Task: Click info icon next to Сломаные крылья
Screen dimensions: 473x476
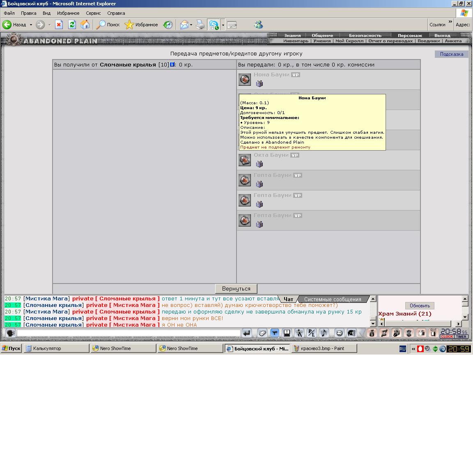Action: click(172, 64)
